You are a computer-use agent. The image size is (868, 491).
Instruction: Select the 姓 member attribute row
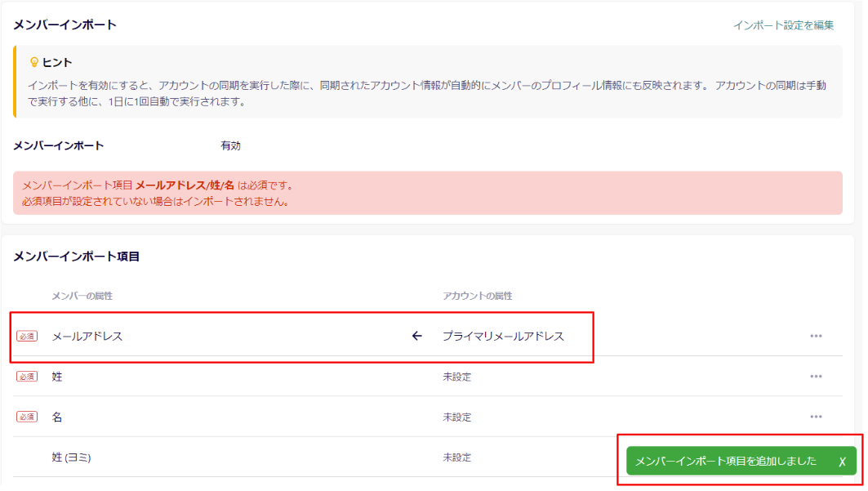click(57, 377)
